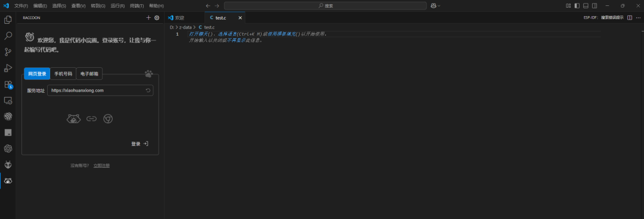
Task: Toggle Secondary Side Bar visibility
Action: pos(595,6)
